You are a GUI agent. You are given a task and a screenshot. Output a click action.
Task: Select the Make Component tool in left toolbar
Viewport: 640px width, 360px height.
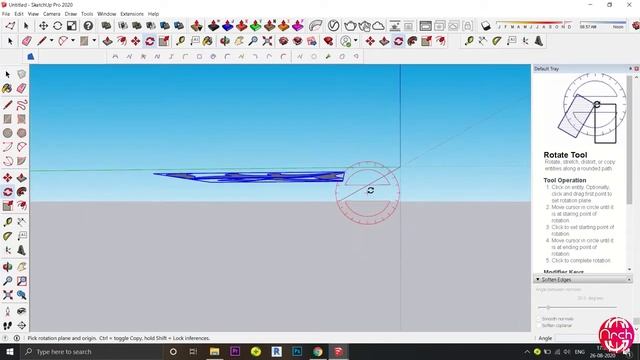click(22, 74)
